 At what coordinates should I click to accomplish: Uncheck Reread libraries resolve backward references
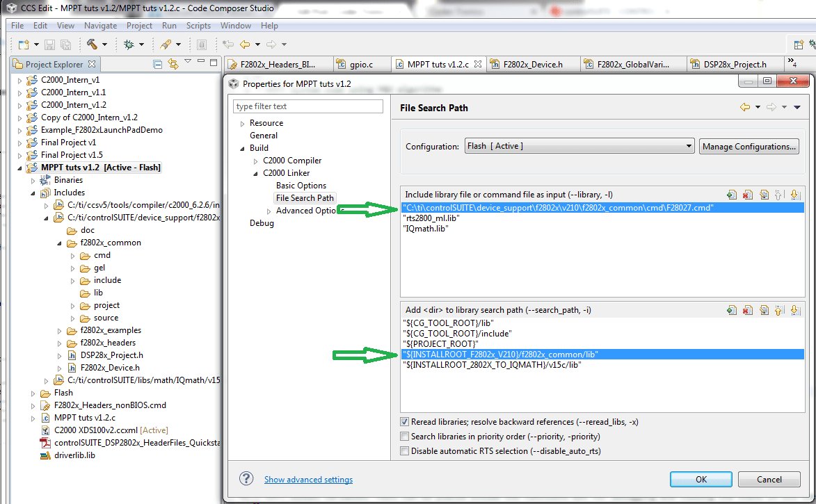405,423
